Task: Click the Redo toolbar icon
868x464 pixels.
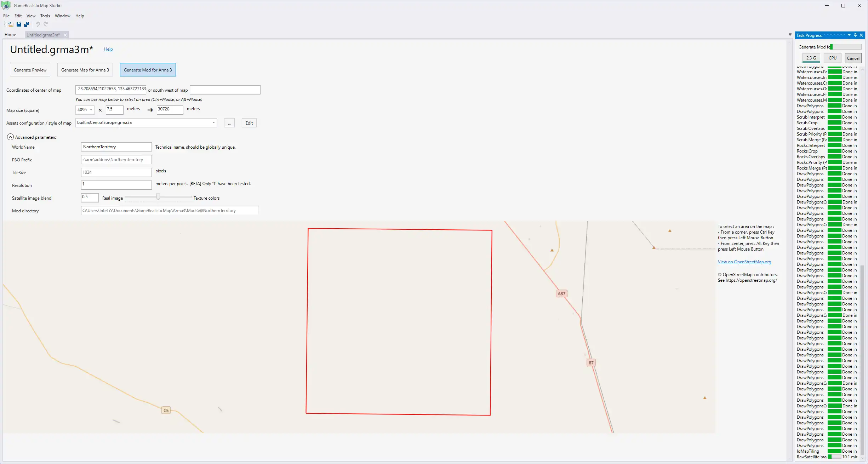Action: click(45, 25)
